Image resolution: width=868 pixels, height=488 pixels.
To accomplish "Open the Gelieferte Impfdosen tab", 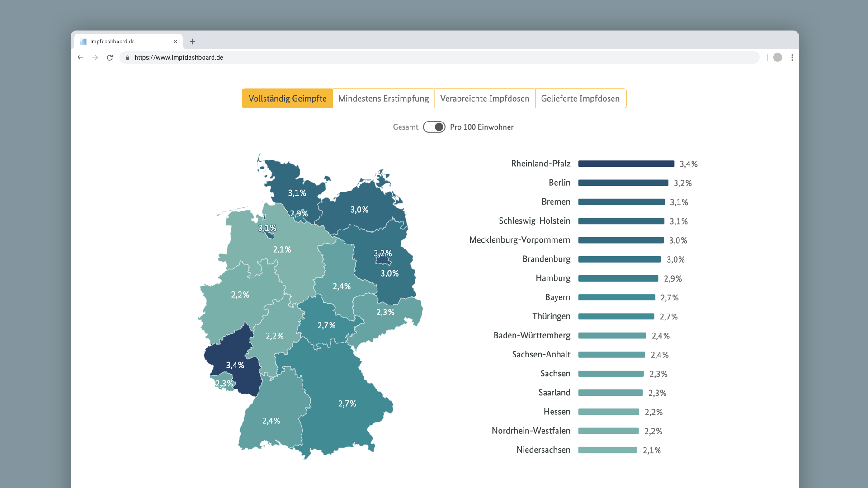I will coord(580,99).
